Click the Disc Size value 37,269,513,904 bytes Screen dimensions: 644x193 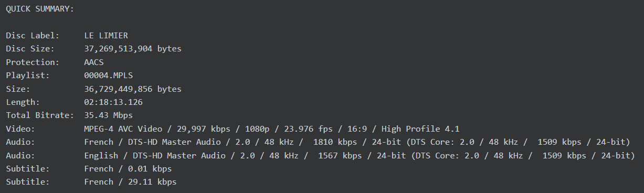(x=133, y=49)
